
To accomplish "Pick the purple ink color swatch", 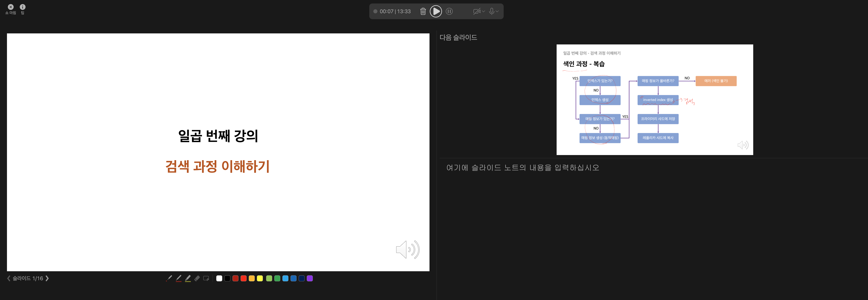I will (x=310, y=278).
